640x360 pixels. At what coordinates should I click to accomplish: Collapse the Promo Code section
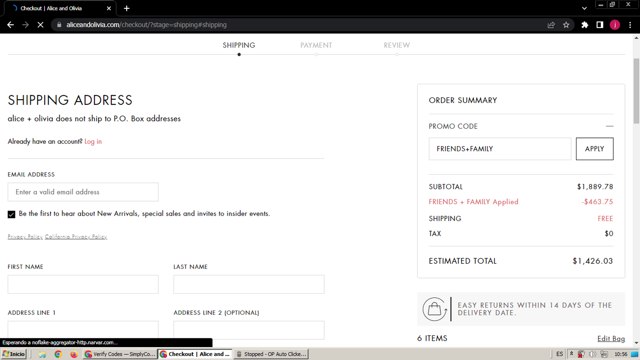coord(609,126)
